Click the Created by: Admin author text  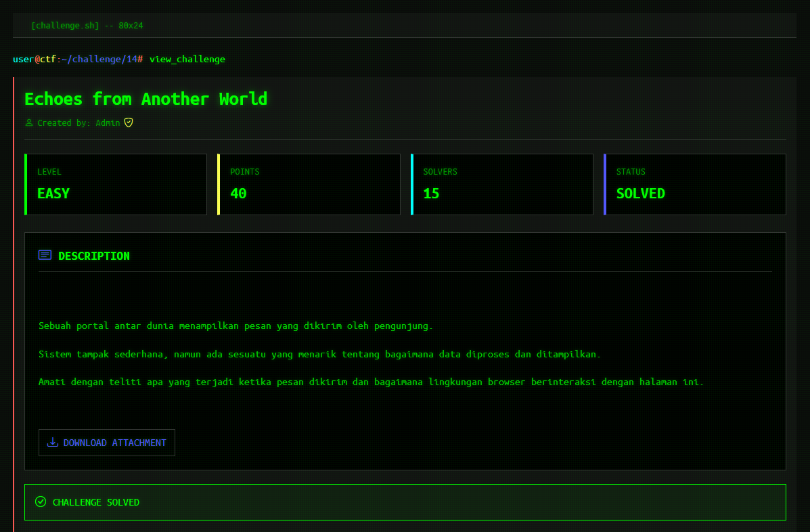click(x=78, y=123)
